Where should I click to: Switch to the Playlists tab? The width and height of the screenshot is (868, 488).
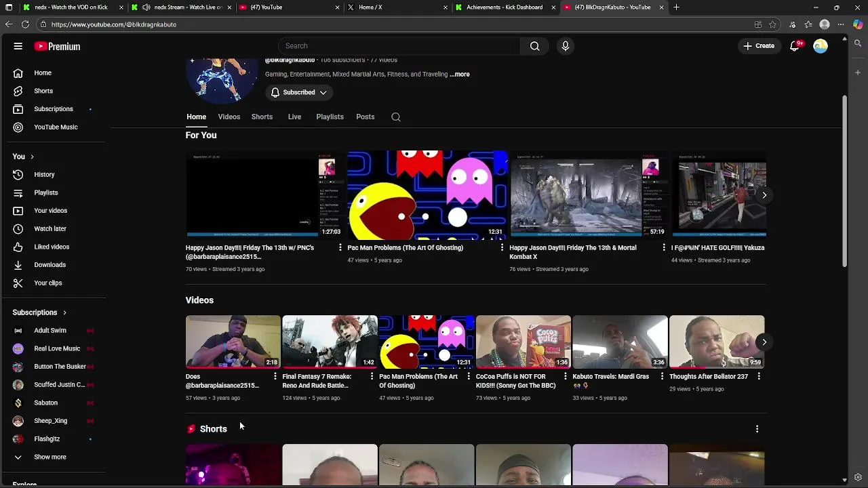(x=330, y=117)
